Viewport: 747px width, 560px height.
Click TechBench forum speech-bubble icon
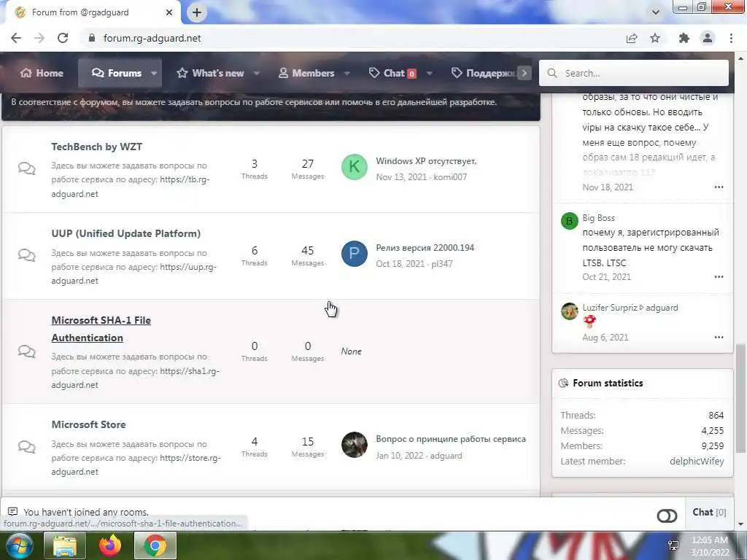tap(27, 168)
